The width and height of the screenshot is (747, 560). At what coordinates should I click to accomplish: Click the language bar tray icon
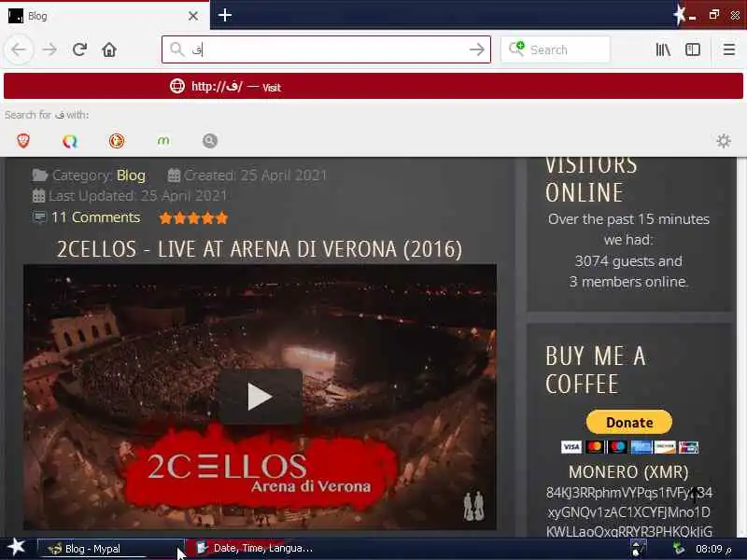(x=638, y=549)
